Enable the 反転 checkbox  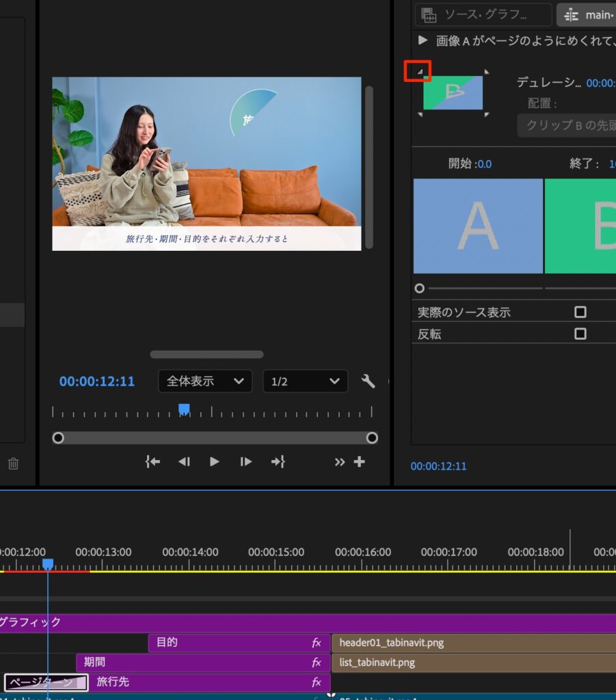click(580, 334)
